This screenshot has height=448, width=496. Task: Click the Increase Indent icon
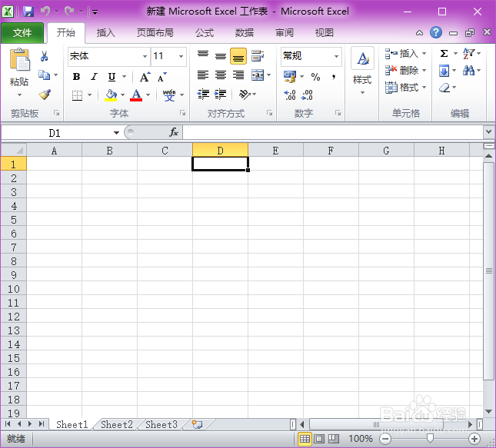[220, 95]
